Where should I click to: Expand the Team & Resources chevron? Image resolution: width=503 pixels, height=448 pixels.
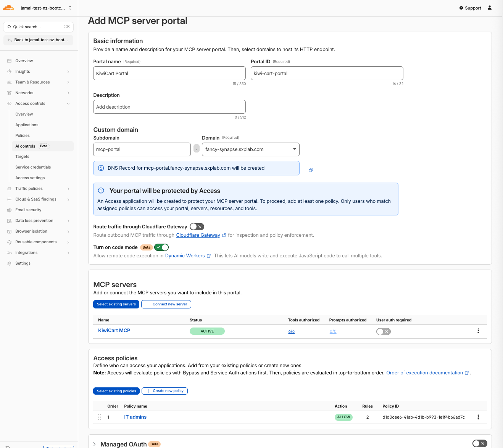pos(68,82)
